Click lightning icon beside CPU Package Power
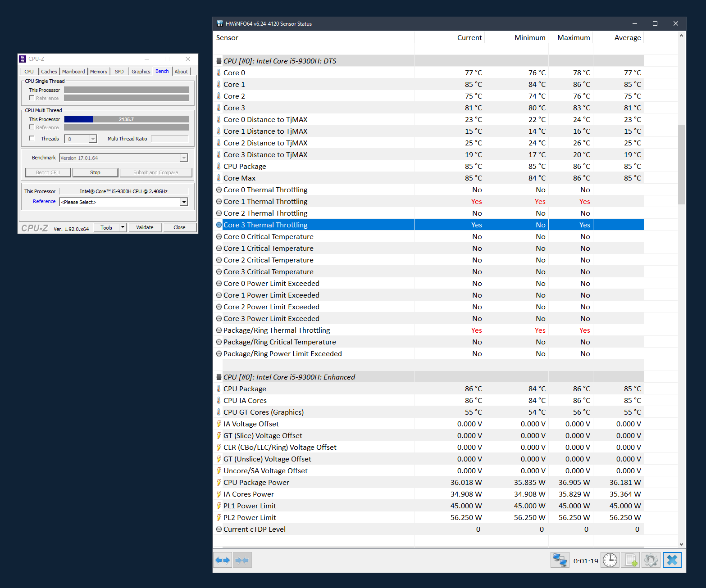 point(219,482)
